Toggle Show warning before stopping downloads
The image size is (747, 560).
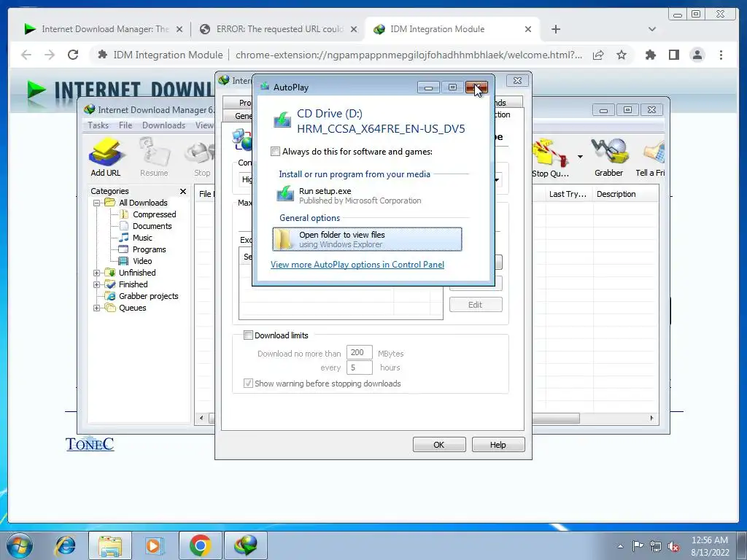pos(248,384)
